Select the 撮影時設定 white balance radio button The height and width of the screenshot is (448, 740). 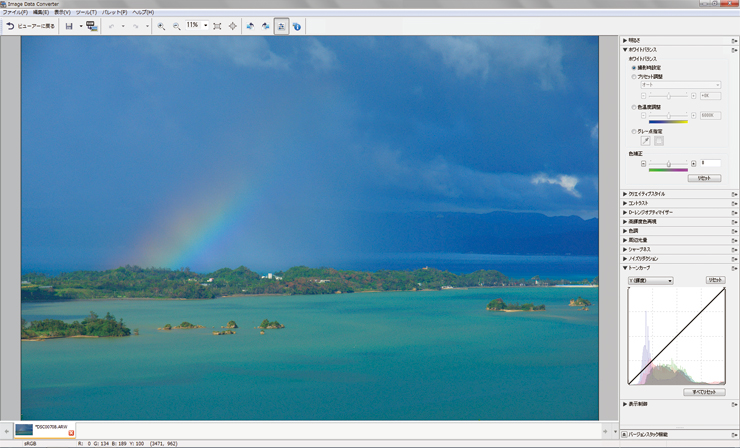[x=634, y=68]
